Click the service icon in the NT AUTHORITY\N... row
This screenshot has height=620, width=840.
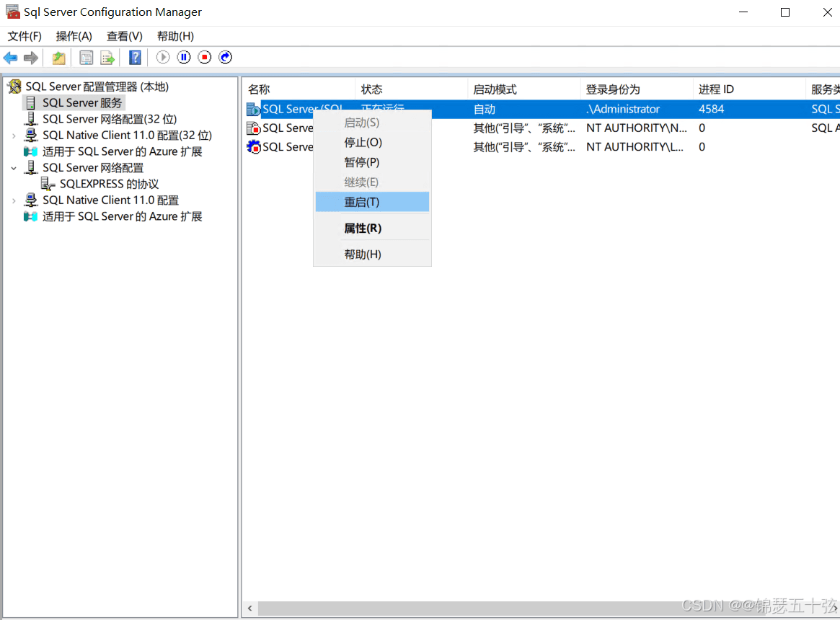(x=253, y=128)
